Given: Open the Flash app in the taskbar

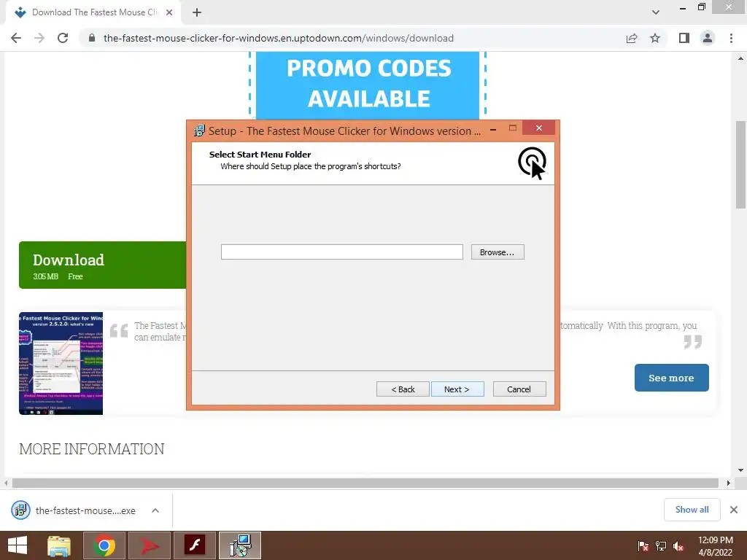Looking at the screenshot, I should [195, 545].
